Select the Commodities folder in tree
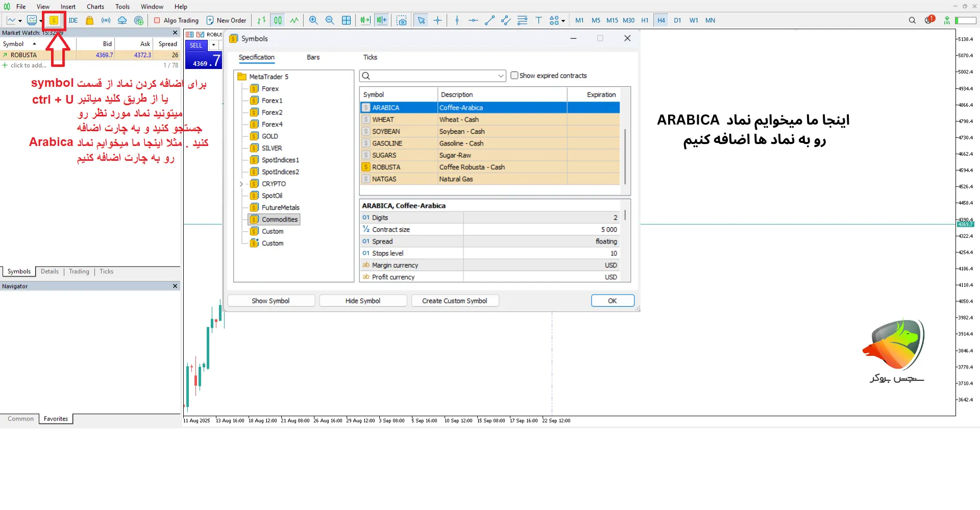Image resolution: width=980 pixels, height=510 pixels. click(x=279, y=220)
